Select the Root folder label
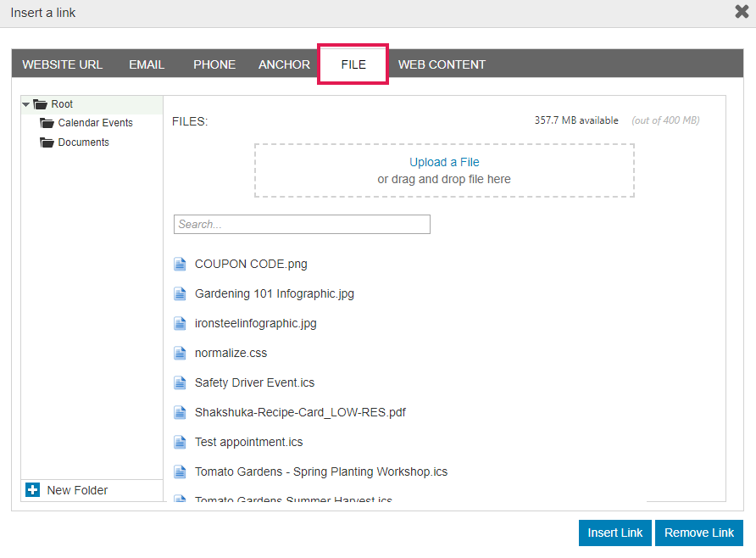 click(x=62, y=104)
